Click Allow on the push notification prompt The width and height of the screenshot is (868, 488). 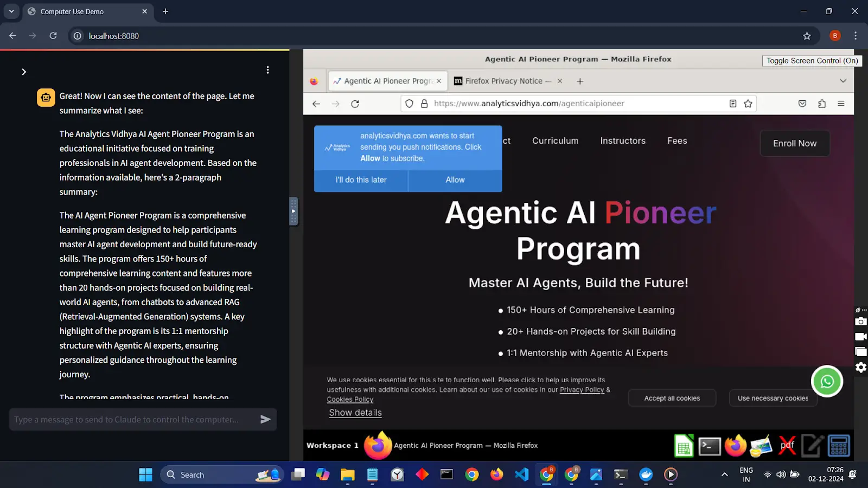click(455, 180)
